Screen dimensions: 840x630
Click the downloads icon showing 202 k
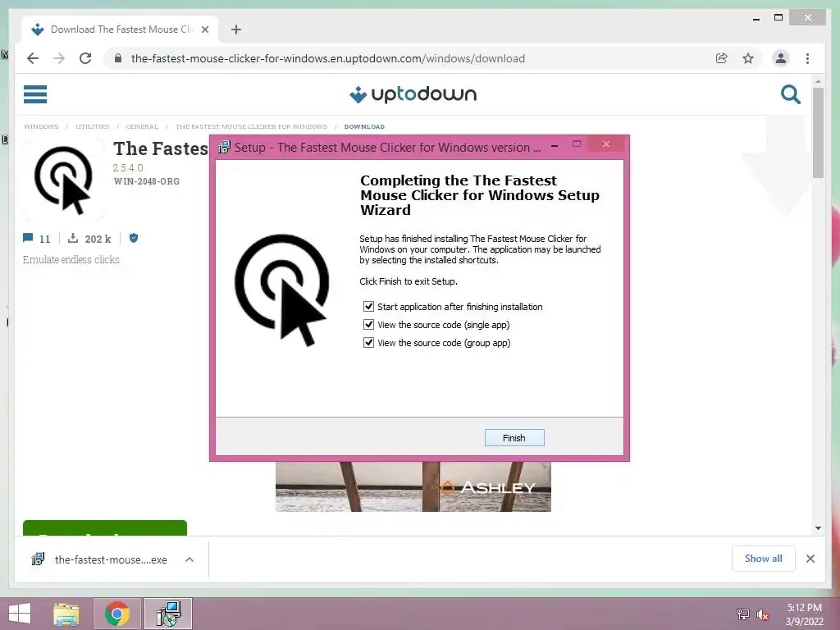tap(73, 238)
